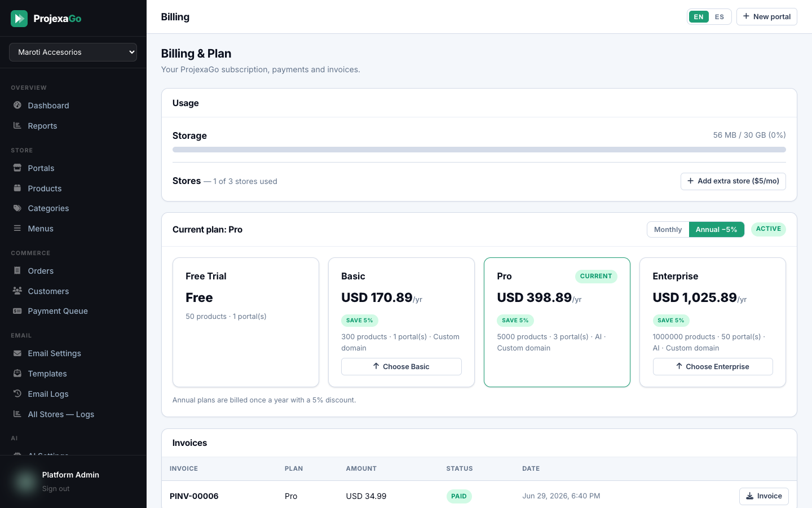This screenshot has height=508, width=812.
Task: Click the SAVE 5% badge on Basic
Action: [x=360, y=321]
